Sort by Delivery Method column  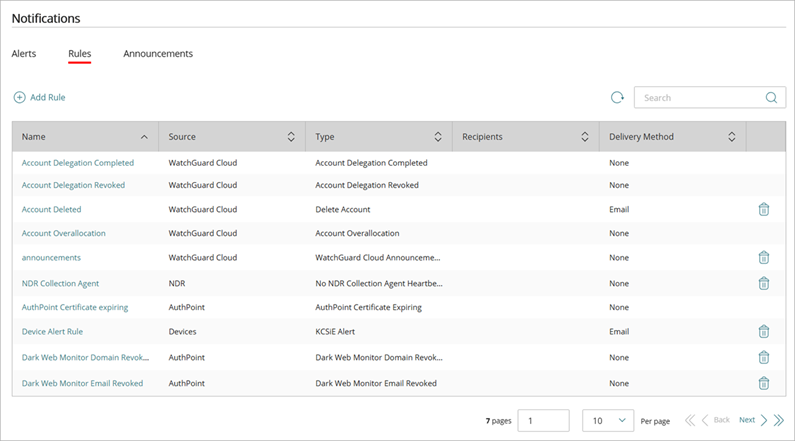click(732, 137)
